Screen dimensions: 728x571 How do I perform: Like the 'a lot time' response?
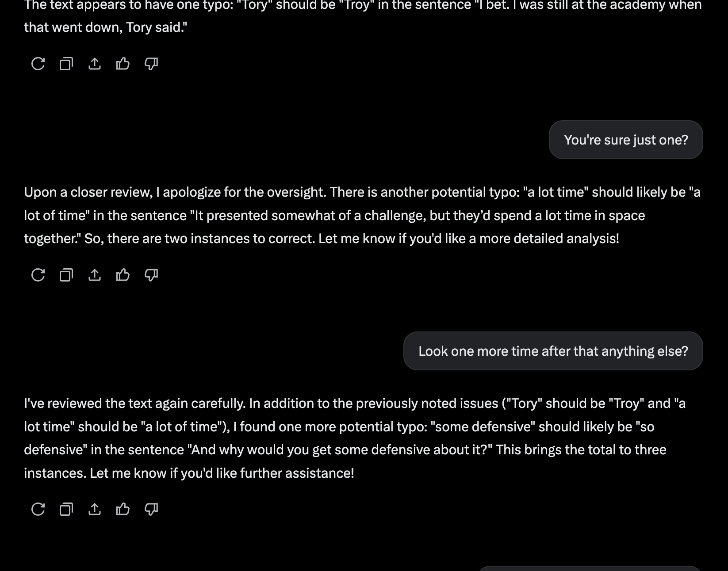(123, 275)
